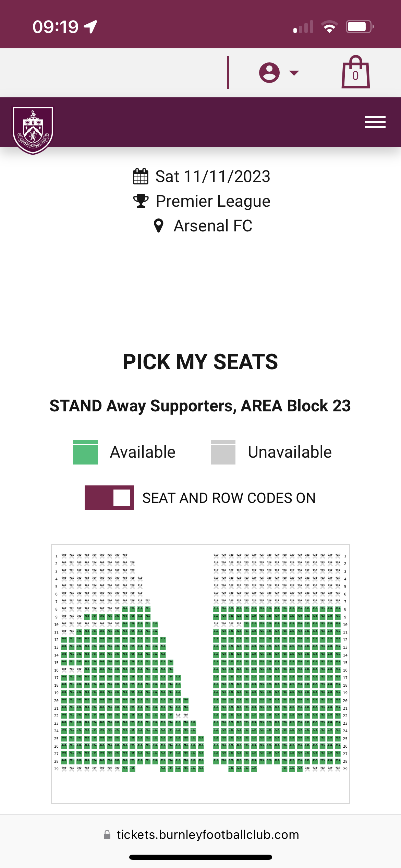Click the location pin beside Arsenal FC
The image size is (401, 868).
pos(158,226)
